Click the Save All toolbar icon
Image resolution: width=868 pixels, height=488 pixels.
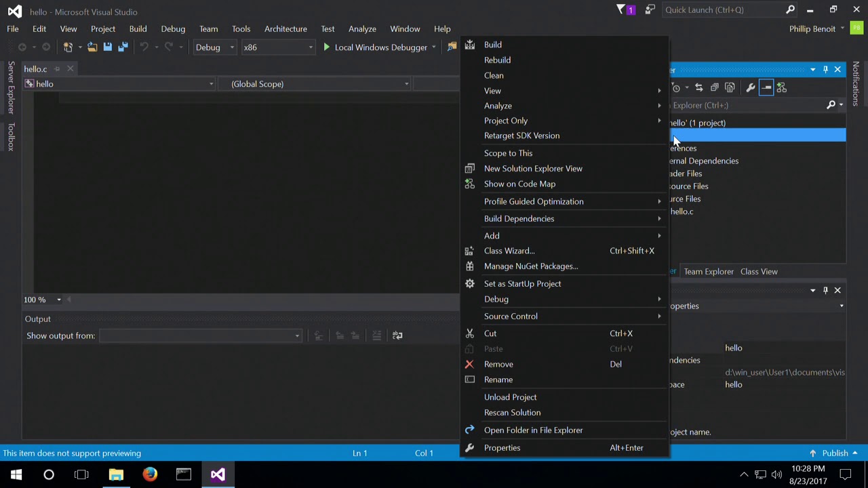(x=123, y=47)
